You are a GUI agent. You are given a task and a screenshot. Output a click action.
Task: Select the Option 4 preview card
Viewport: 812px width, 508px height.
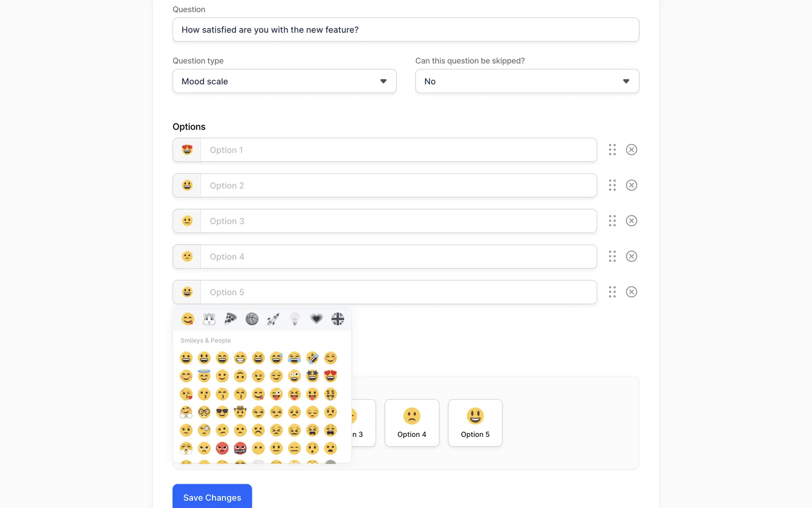click(411, 422)
